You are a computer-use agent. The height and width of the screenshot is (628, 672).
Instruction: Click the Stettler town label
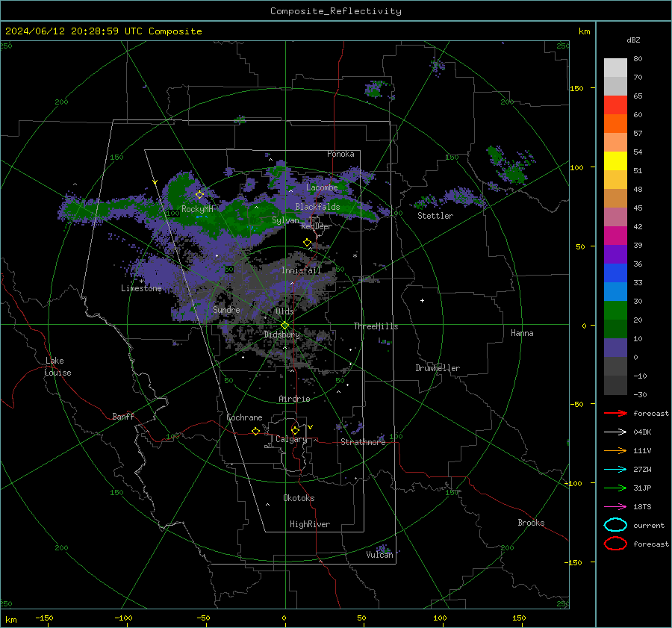(x=435, y=216)
